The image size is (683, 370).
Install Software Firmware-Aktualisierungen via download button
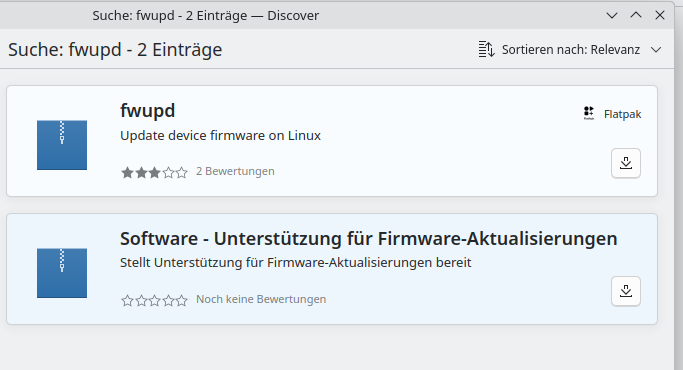tap(626, 291)
